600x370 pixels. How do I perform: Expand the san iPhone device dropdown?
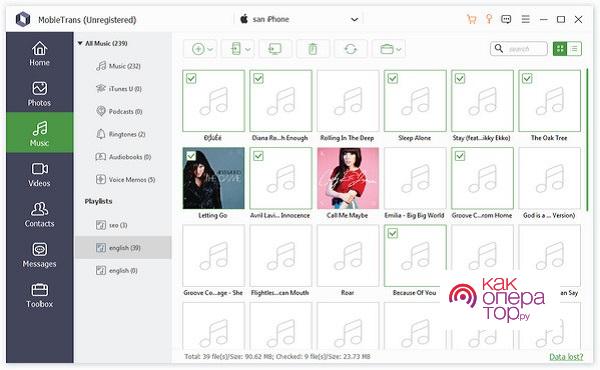click(354, 19)
